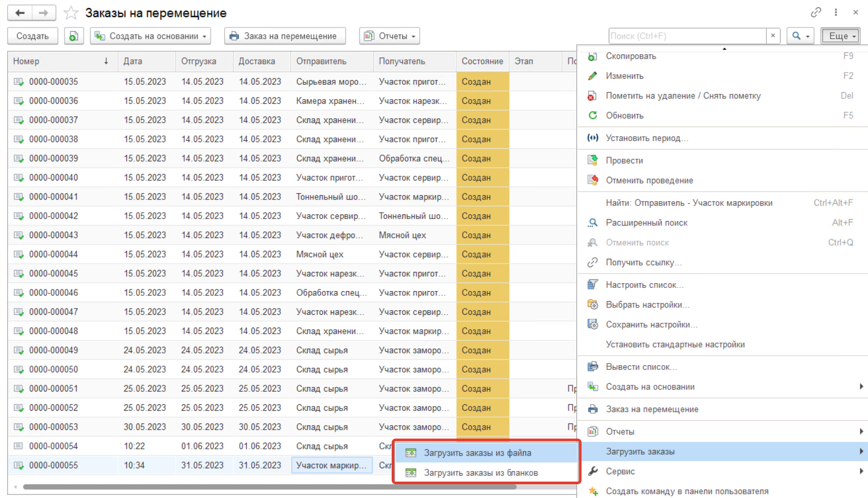Click the get link chain icon at top right
Viewport: 868px width, 498px height.
coord(816,12)
